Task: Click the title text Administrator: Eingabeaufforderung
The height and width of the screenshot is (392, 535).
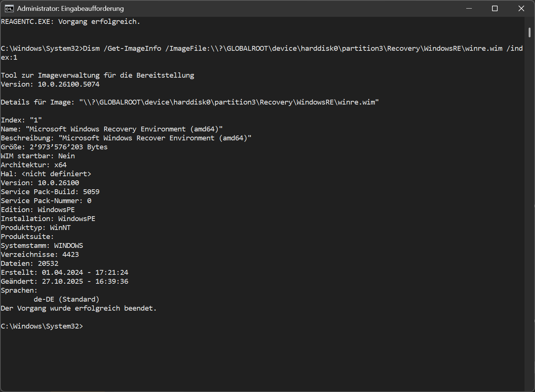Action: (x=71, y=8)
